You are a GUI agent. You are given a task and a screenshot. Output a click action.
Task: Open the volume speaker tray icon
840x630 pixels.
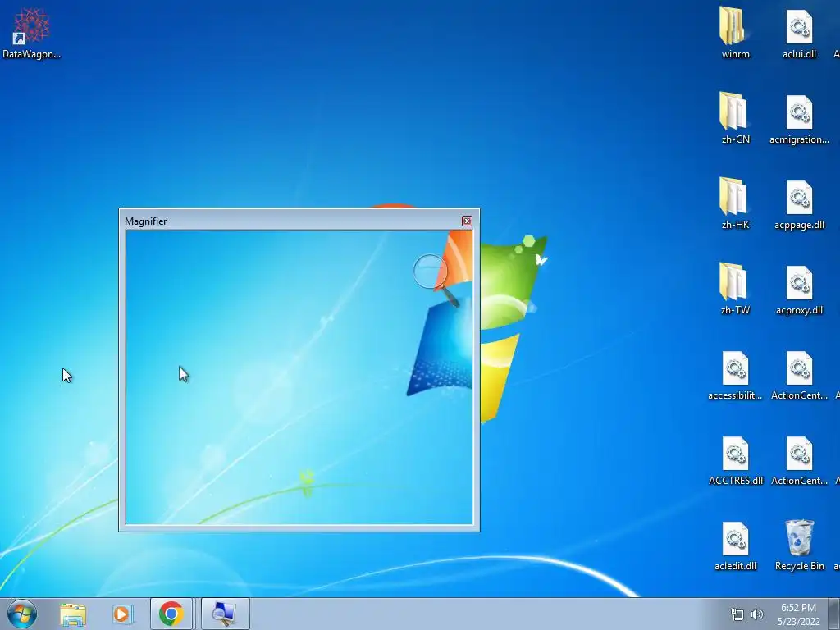pyautogui.click(x=757, y=614)
